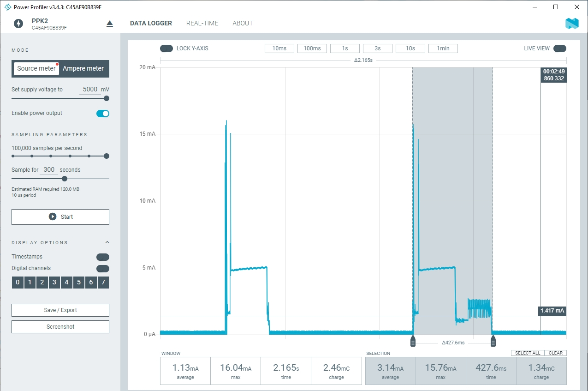Toggle the Lock Y-Axis switch
The width and height of the screenshot is (588, 391).
coord(166,48)
